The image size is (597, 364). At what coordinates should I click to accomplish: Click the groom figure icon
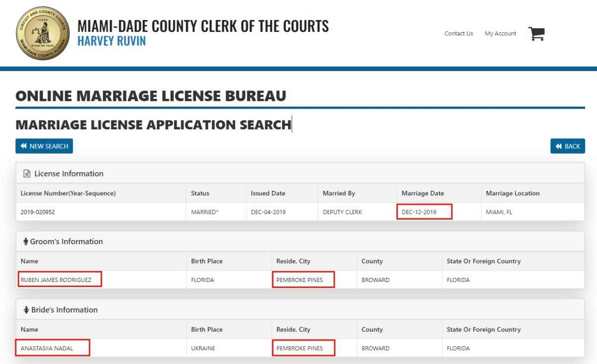point(25,242)
